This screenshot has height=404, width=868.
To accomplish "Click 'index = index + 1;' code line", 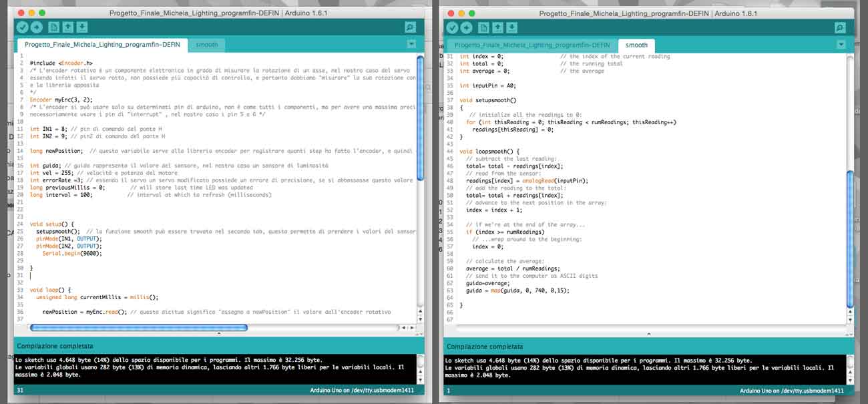I will coord(494,210).
